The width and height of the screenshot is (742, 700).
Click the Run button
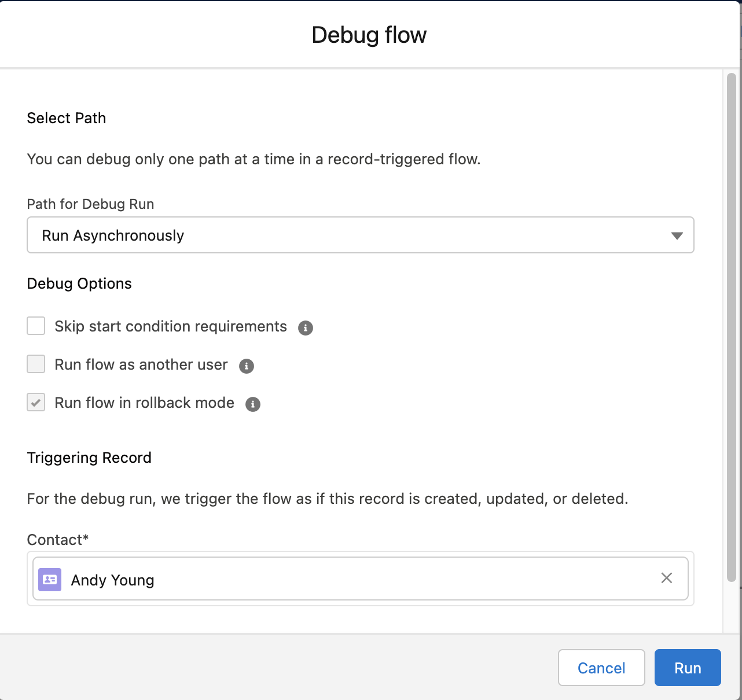point(688,668)
